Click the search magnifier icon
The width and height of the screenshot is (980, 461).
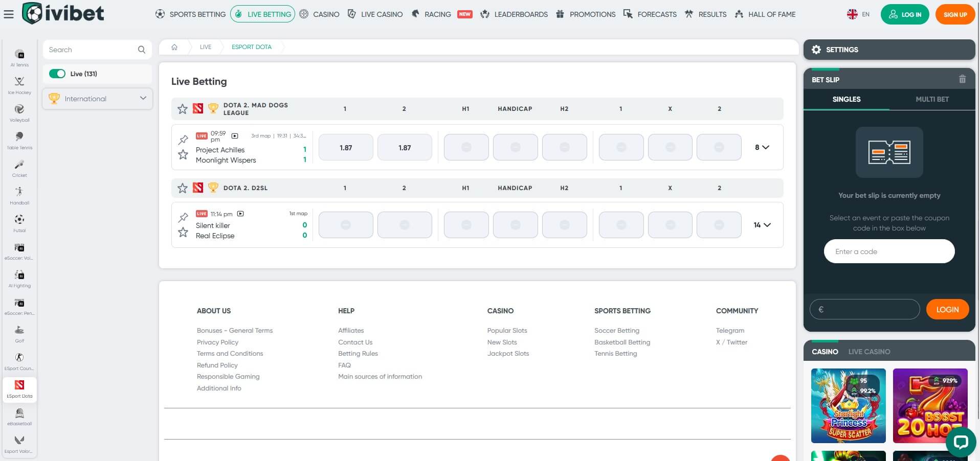pos(142,50)
